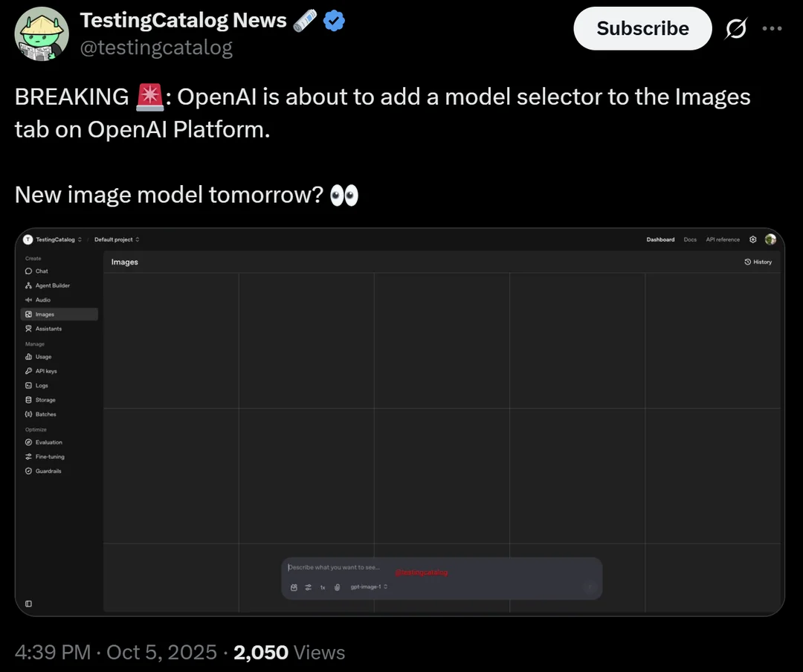Click the Subscribe button
This screenshot has width=803, height=672.
click(642, 29)
